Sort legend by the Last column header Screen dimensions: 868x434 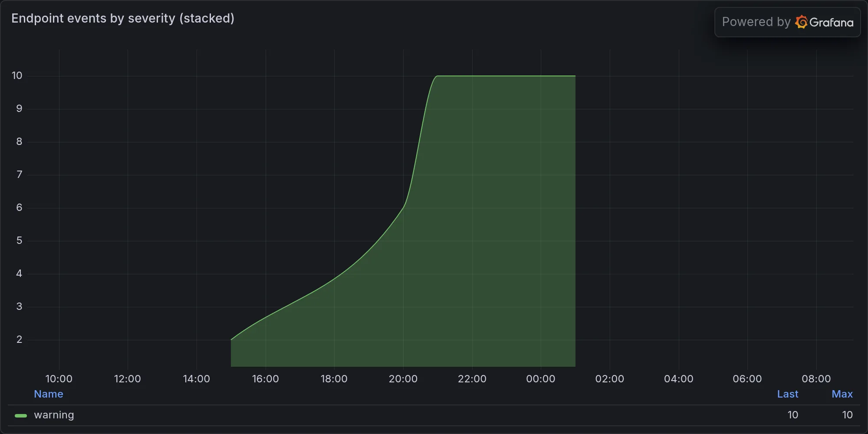(788, 394)
